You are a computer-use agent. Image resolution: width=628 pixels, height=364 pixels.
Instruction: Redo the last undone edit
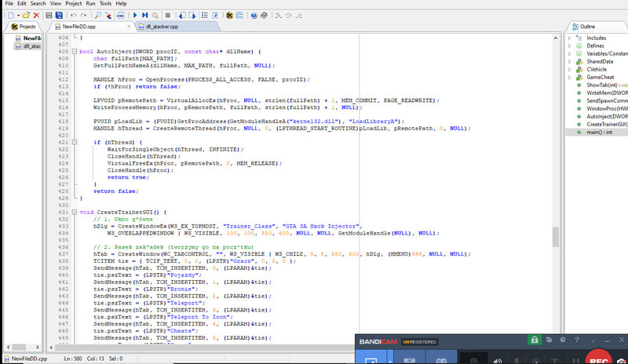coord(84,15)
